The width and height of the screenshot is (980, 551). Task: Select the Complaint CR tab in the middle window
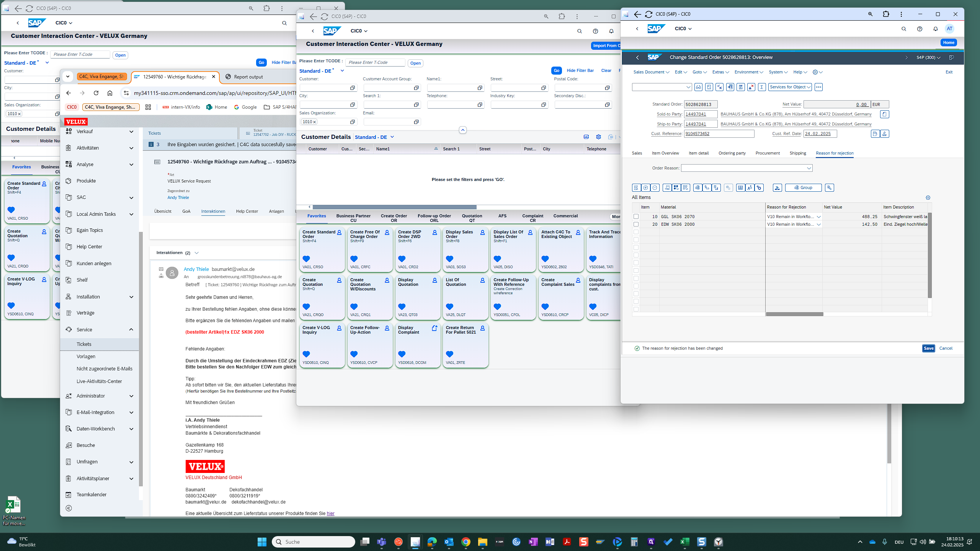coord(532,218)
